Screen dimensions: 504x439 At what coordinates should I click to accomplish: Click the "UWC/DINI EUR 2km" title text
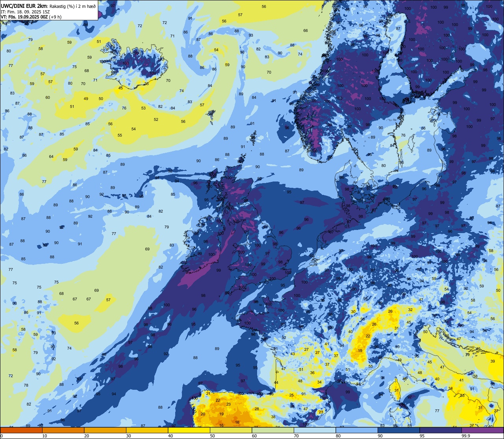24,6
